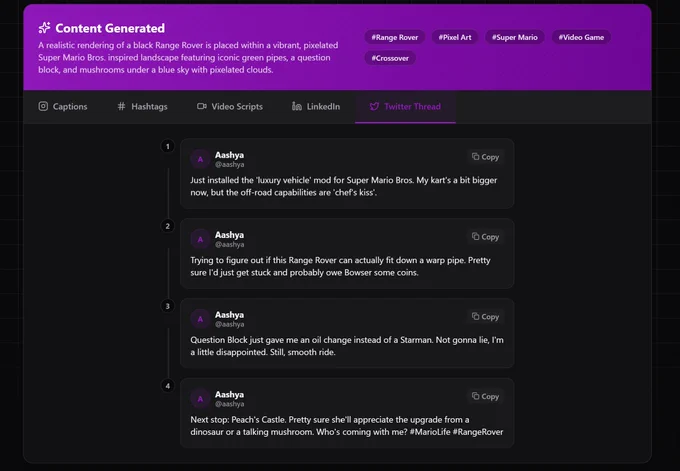Select the Twitter Thread tab
The image size is (680, 471).
click(x=405, y=107)
